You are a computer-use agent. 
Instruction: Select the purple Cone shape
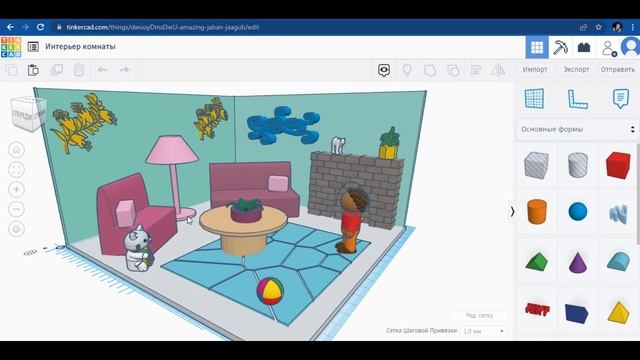click(578, 262)
